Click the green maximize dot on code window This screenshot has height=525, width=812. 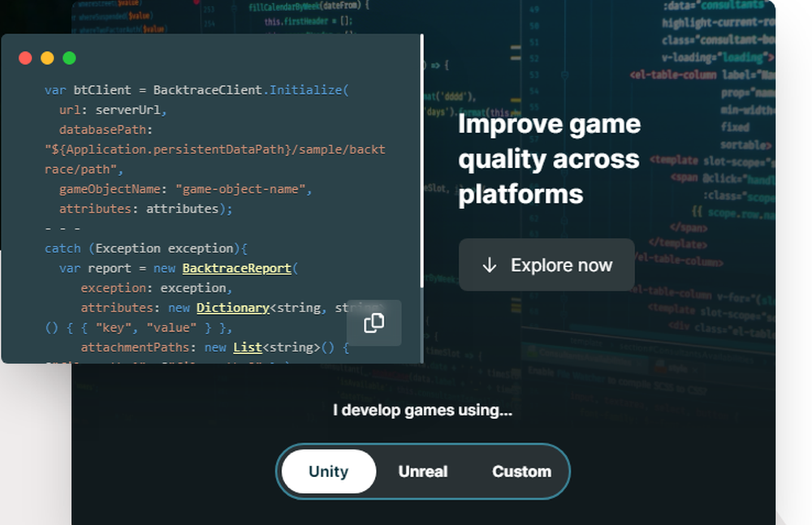(69, 58)
